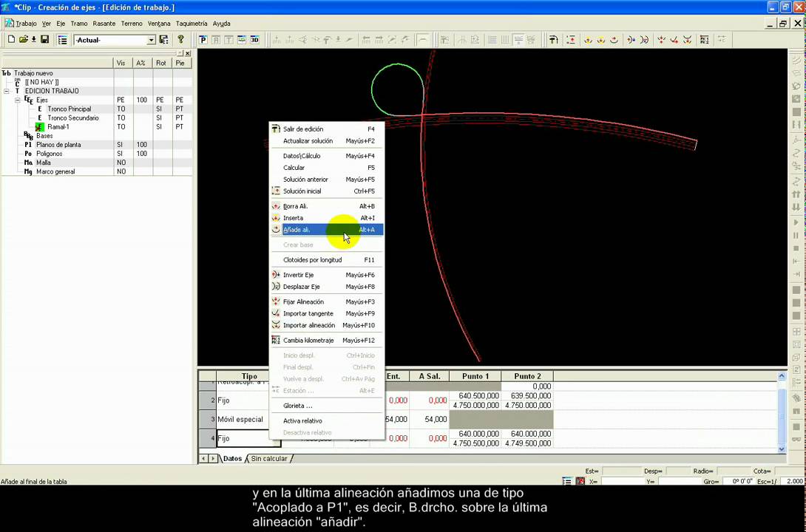
Task: Switch to the Sin calcular tab
Action: [269, 459]
